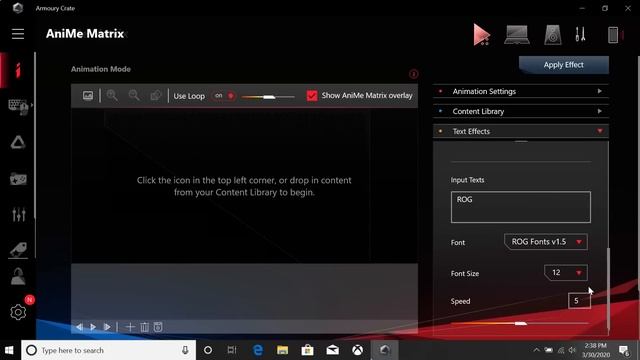Uncheck Show AniMe Matrix overlay

(x=312, y=96)
